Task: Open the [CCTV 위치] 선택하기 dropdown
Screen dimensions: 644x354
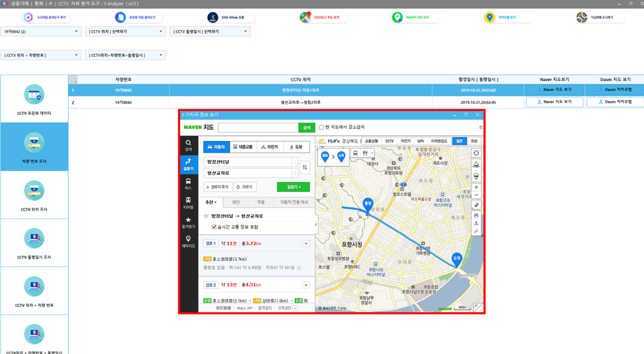Action: click(125, 32)
